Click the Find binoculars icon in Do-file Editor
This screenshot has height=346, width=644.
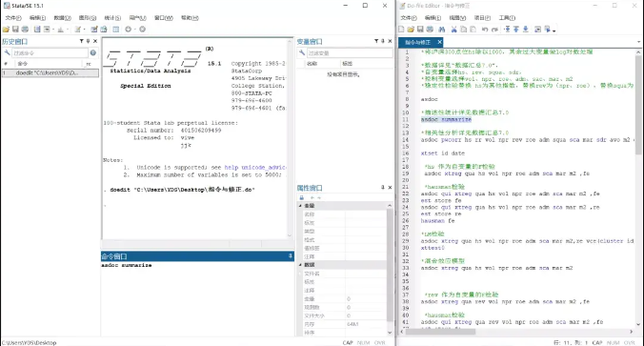[441, 30]
